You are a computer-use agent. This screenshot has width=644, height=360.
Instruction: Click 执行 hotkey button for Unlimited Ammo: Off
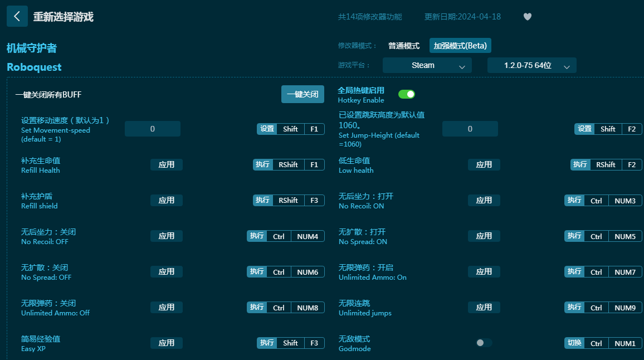point(257,308)
